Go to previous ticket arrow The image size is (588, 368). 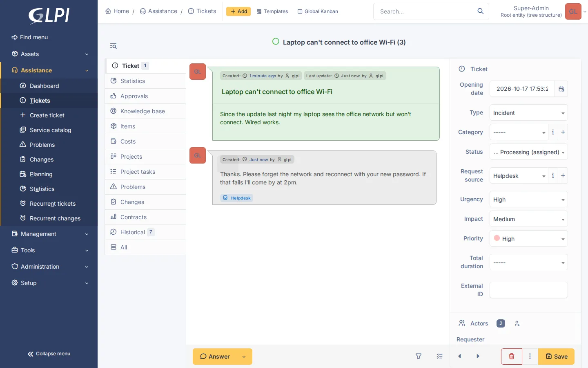(460, 356)
